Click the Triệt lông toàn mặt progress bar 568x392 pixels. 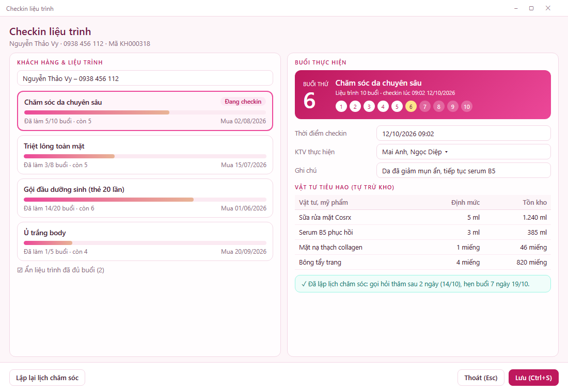(x=145, y=156)
